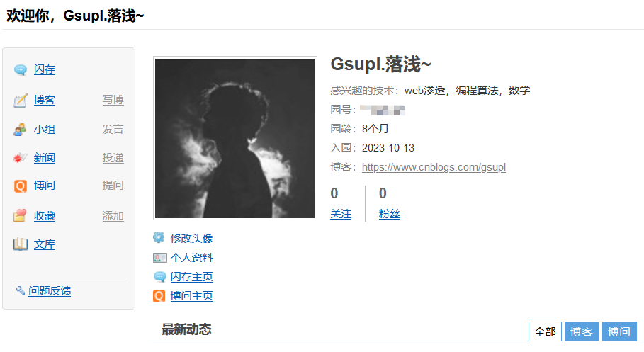Open the 关注 following list link
The height and width of the screenshot is (352, 644).
click(341, 214)
